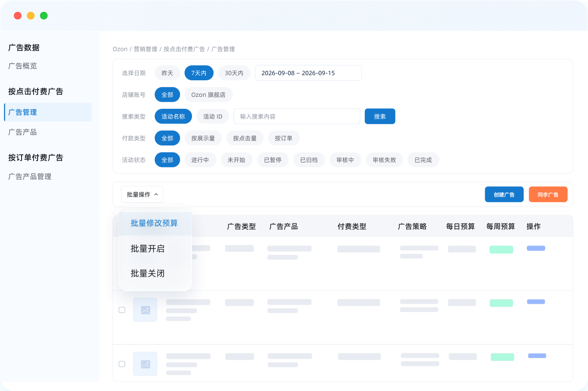Open 广告产品 in the sidebar

tap(23, 132)
